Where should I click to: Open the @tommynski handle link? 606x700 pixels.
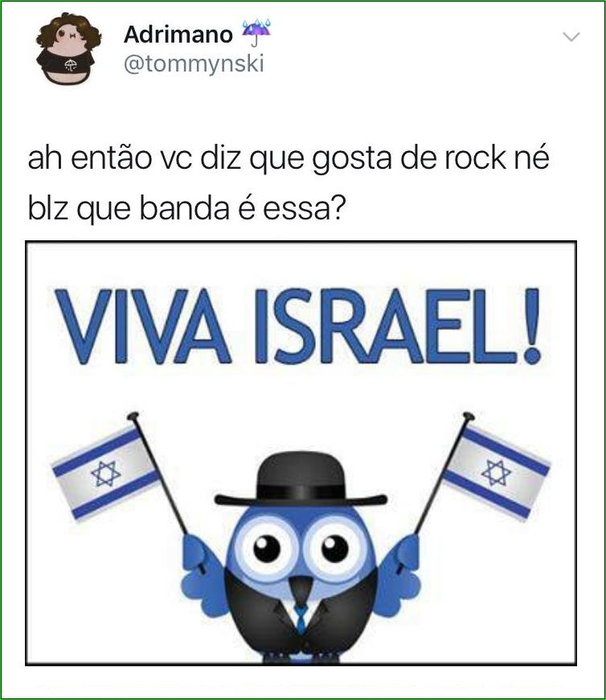coord(194,63)
